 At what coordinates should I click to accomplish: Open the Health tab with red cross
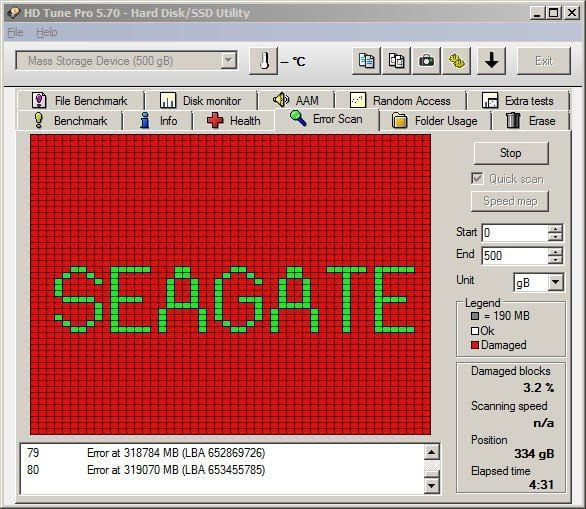[x=233, y=121]
